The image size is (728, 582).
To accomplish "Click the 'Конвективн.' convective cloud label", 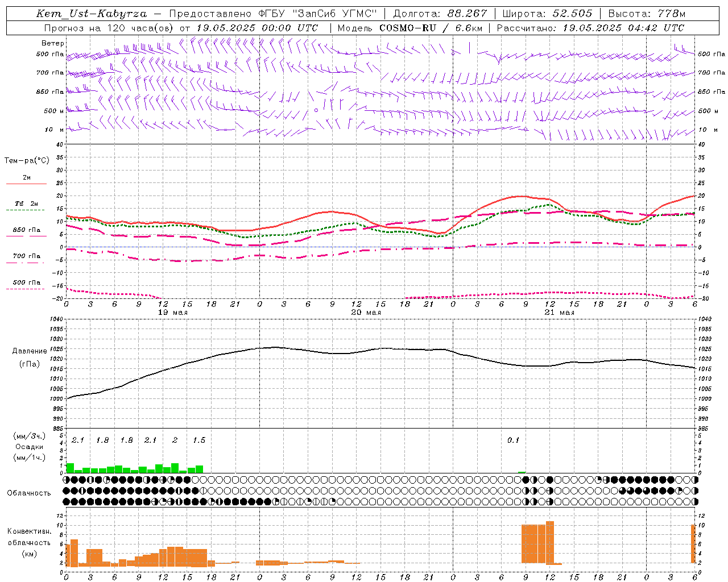I will coord(30,531).
